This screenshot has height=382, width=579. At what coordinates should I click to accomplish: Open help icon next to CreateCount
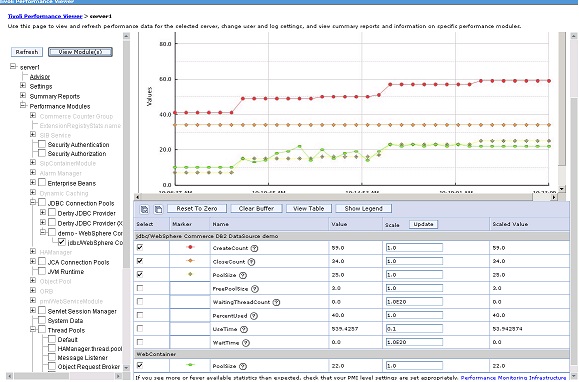click(x=254, y=248)
